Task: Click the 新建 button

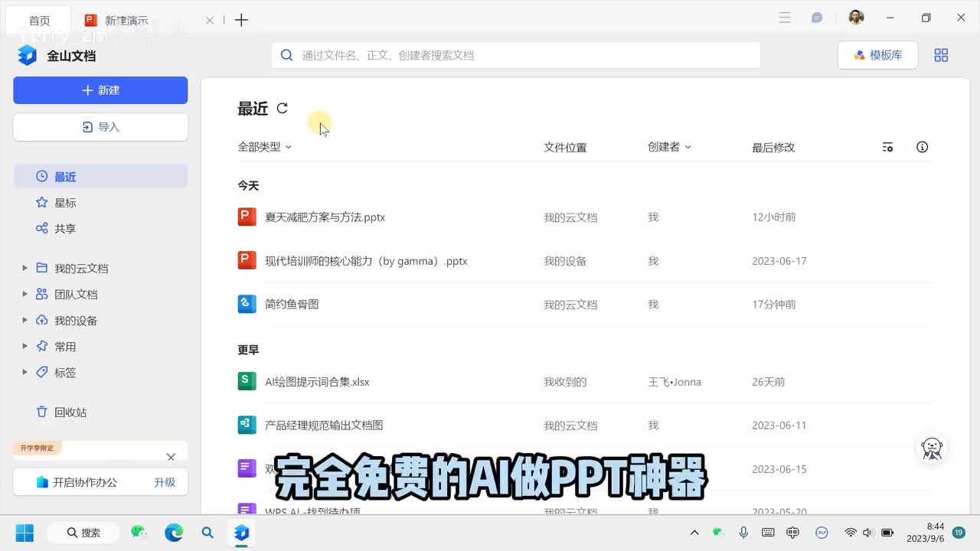Action: tap(100, 90)
